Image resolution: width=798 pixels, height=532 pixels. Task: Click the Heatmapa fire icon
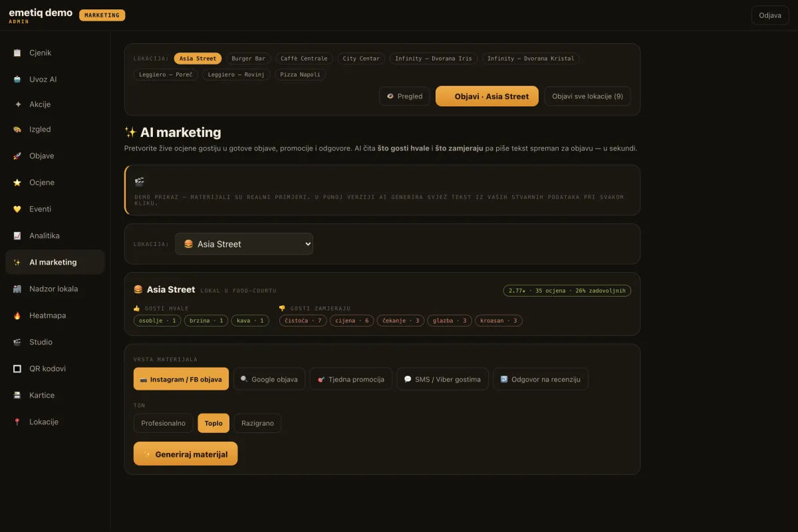click(x=17, y=315)
